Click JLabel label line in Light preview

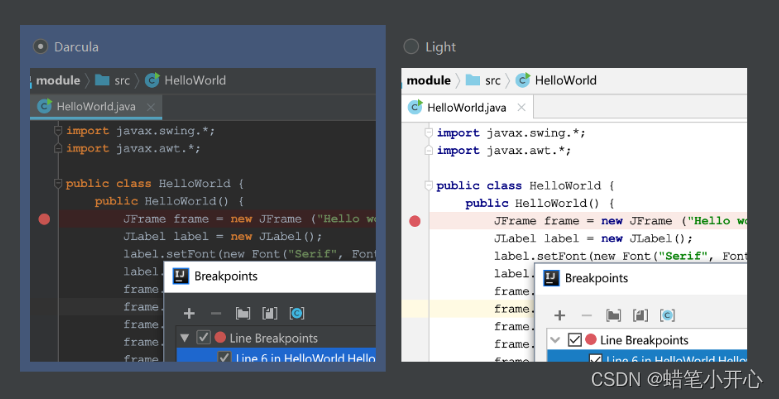pyautogui.click(x=593, y=239)
